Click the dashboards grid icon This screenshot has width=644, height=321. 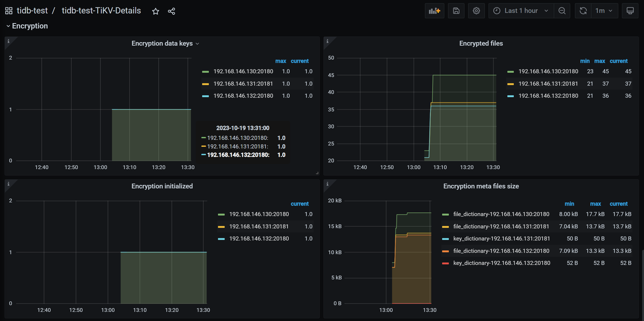tap(9, 11)
